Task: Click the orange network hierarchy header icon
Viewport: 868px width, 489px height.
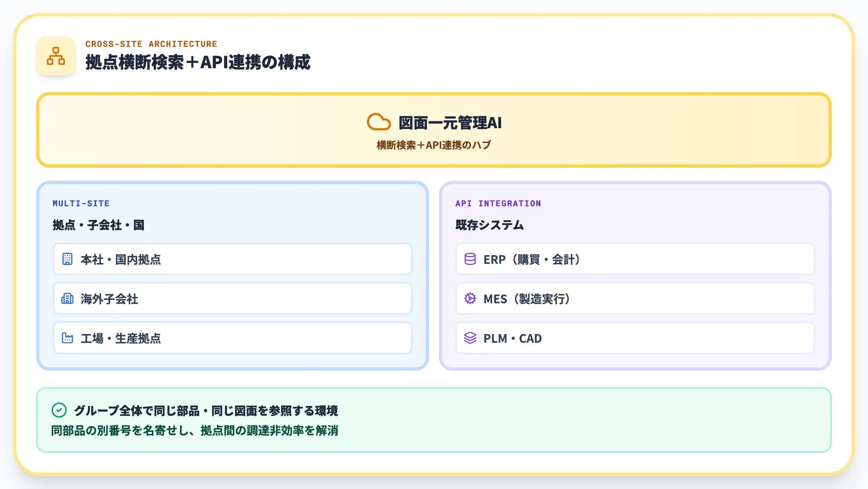Action: click(x=56, y=56)
